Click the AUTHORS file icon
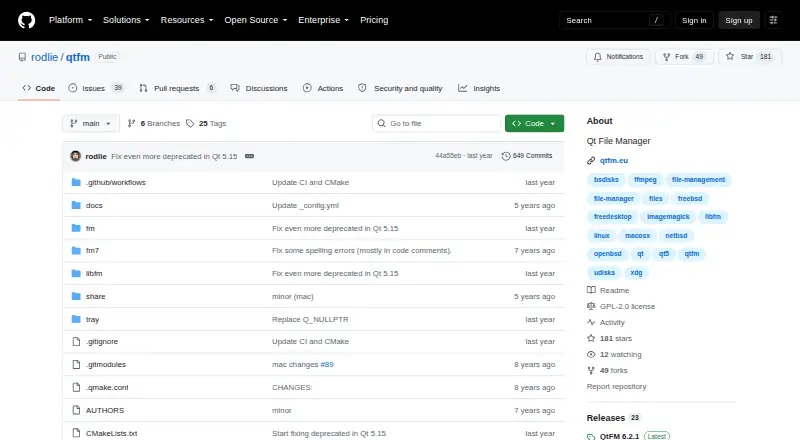Screen dimensions: 800x440 coord(76,410)
